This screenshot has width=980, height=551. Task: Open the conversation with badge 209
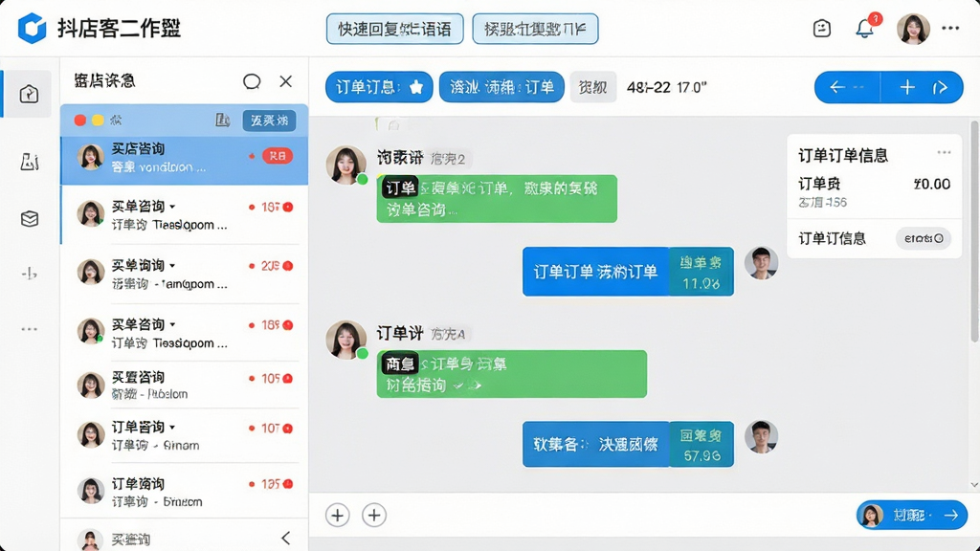185,274
